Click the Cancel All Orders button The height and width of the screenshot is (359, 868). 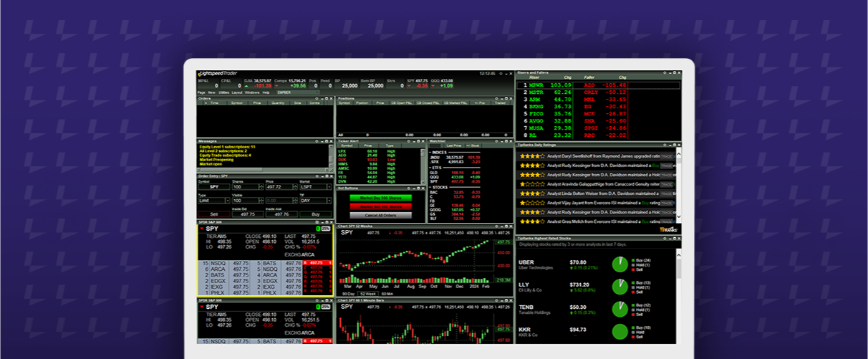[x=380, y=215]
